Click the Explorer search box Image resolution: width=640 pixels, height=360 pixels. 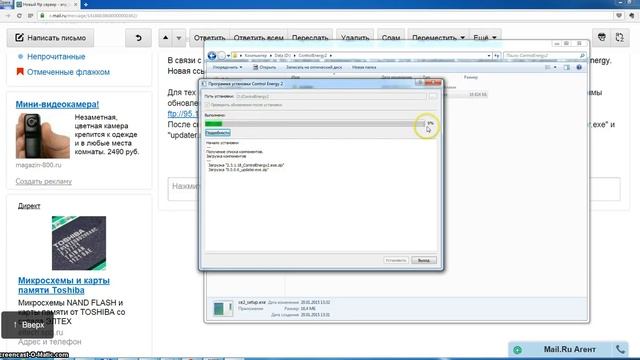(x=544, y=56)
